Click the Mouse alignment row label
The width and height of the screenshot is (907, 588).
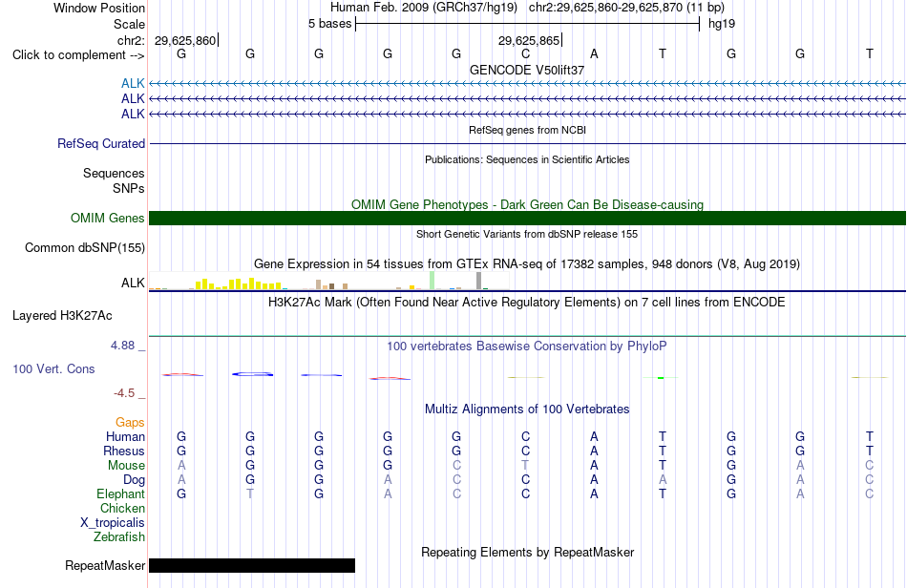(x=126, y=466)
